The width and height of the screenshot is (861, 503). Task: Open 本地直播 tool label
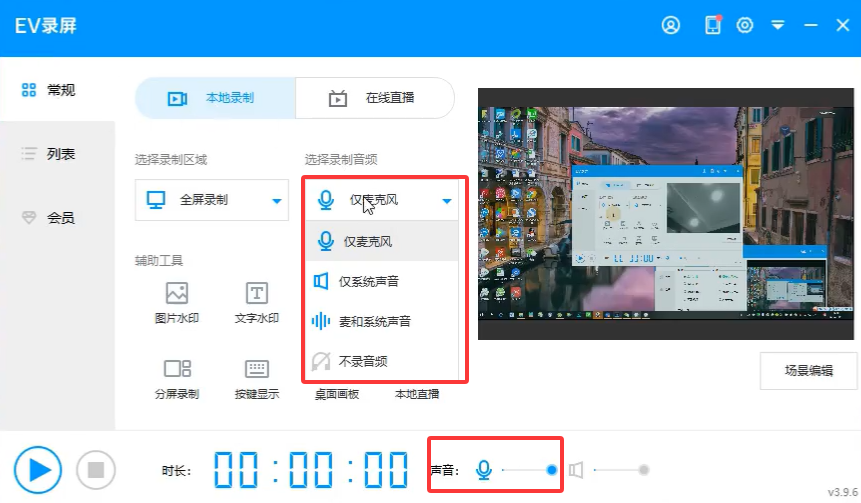pyautogui.click(x=417, y=394)
